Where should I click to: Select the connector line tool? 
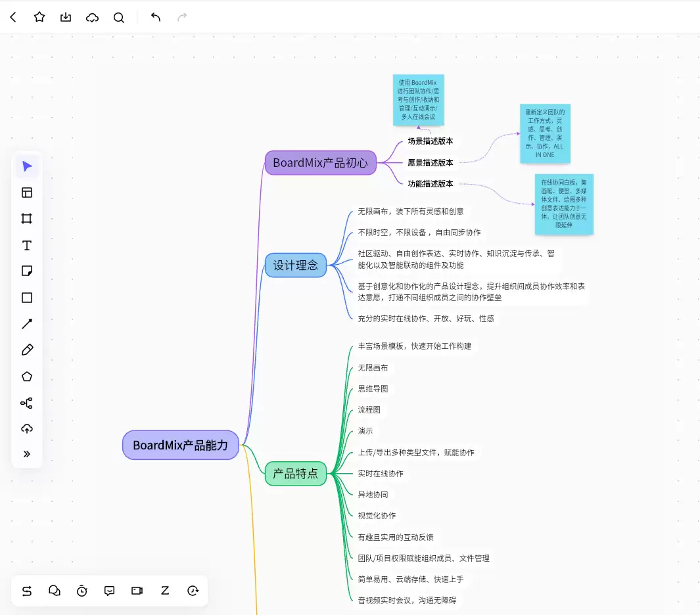[27, 323]
